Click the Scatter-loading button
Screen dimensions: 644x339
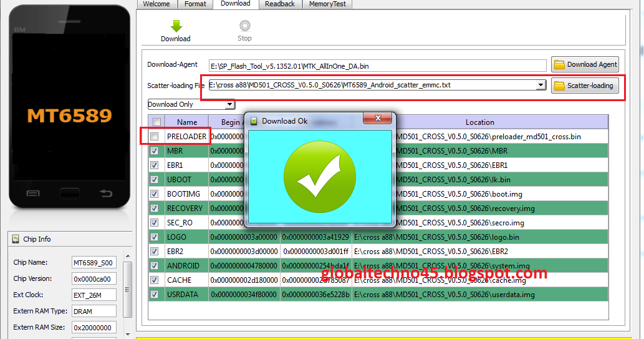point(584,86)
